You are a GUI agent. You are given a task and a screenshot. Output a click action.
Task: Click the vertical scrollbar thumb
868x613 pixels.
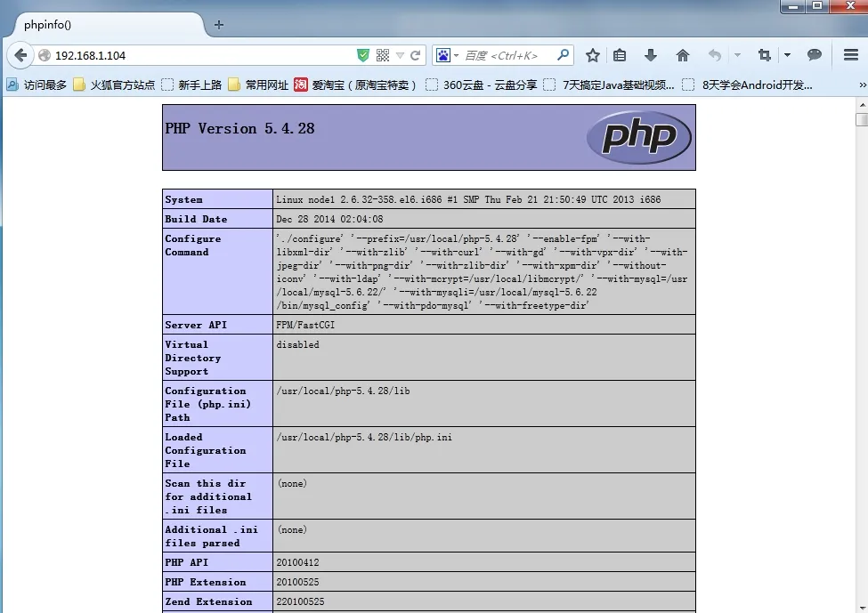tap(862, 119)
